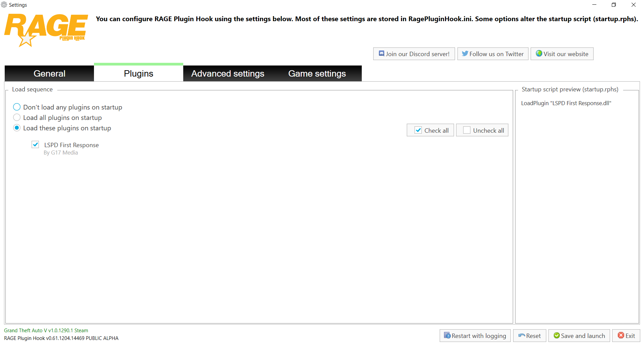Click Save and launch button
The width and height of the screenshot is (644, 345).
pyautogui.click(x=579, y=336)
